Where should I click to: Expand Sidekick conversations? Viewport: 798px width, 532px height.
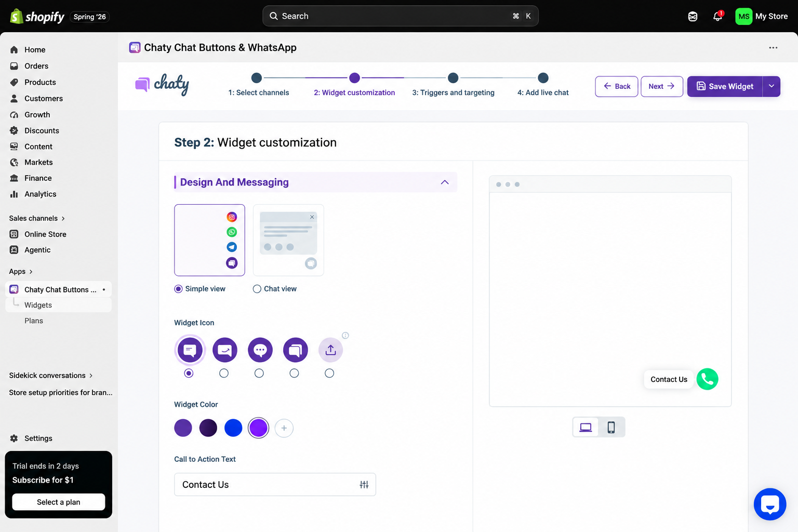[x=51, y=375]
